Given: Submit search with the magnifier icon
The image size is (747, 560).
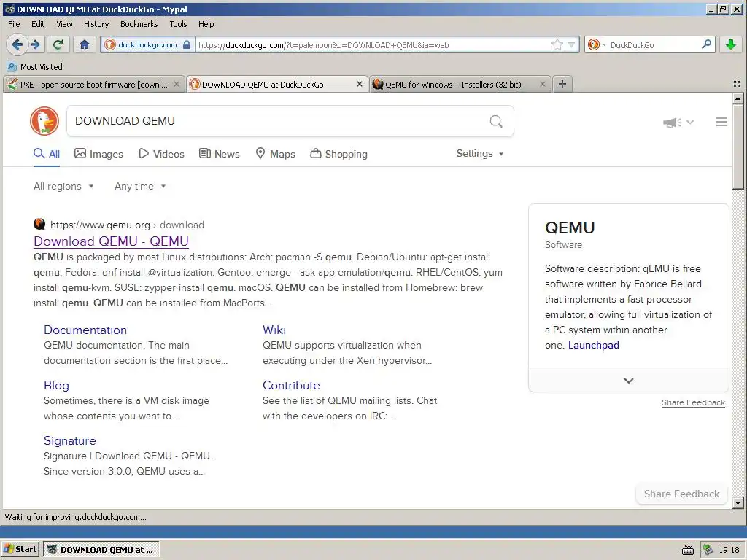Looking at the screenshot, I should tap(496, 121).
